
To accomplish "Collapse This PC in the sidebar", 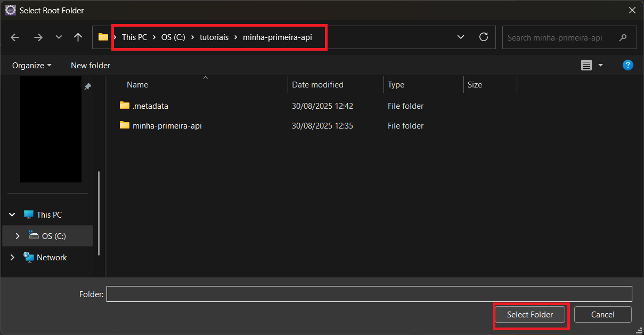I will click(12, 214).
